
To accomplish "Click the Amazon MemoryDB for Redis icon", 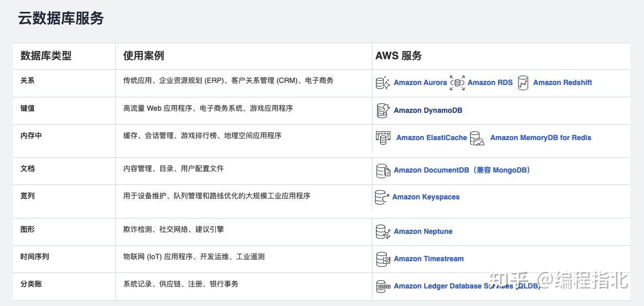I will click(477, 138).
